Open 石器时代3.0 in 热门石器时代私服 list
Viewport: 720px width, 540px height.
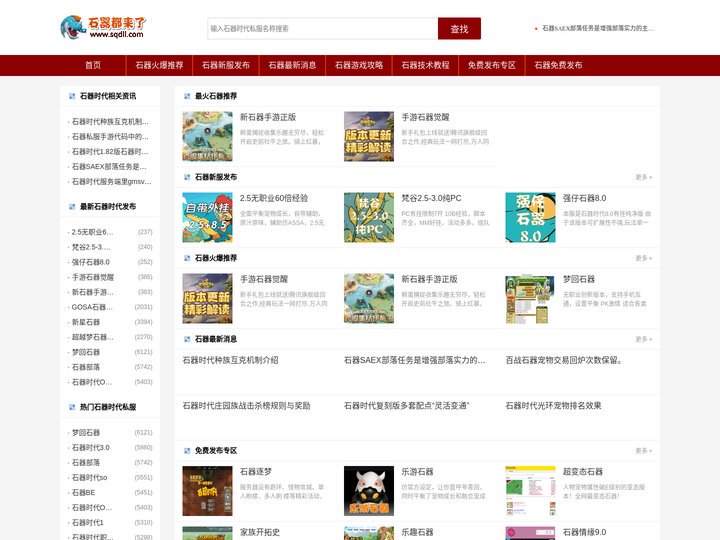pyautogui.click(x=90, y=447)
